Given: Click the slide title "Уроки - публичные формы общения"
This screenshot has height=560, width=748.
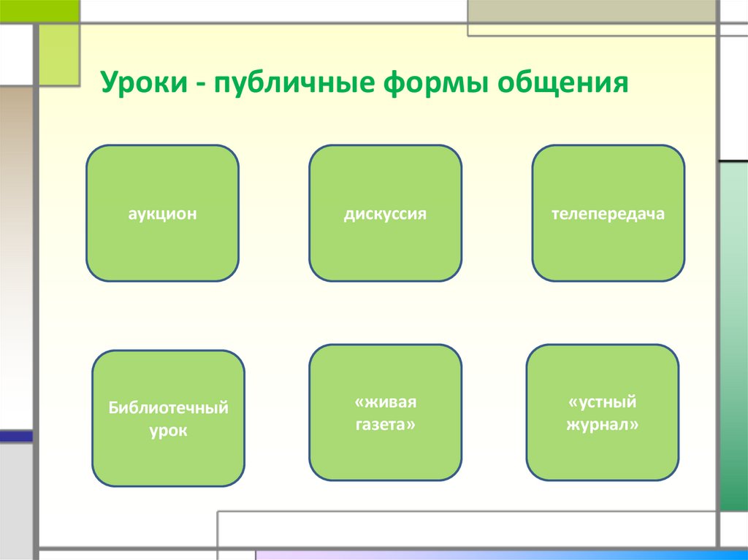Looking at the screenshot, I should point(365,83).
